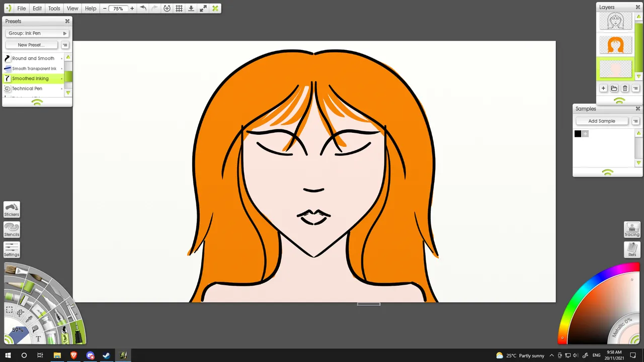Add a new layer with plus

pyautogui.click(x=603, y=88)
